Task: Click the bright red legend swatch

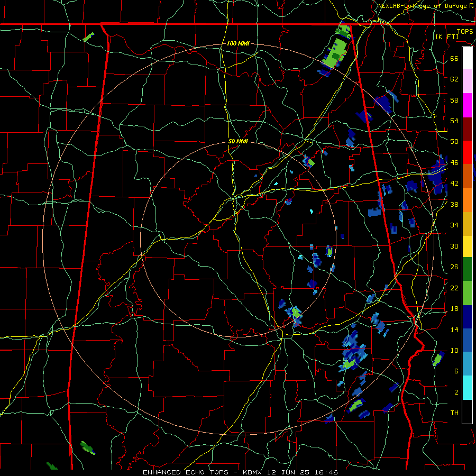Action: (x=467, y=152)
